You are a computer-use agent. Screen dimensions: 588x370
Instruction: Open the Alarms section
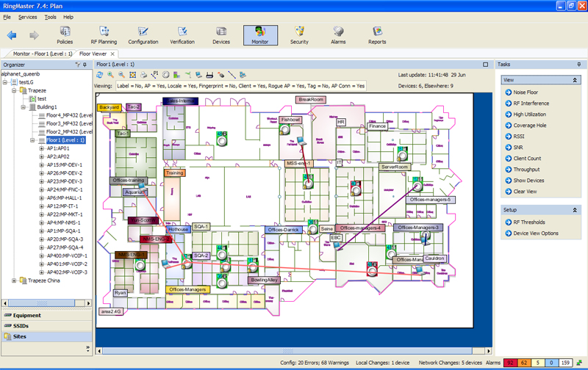tap(338, 35)
